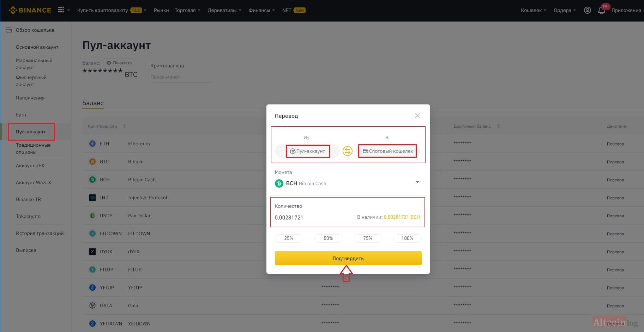Viewport: 644px width, 332px height.
Task: Click the DYDX coin icon
Action: pyautogui.click(x=92, y=252)
